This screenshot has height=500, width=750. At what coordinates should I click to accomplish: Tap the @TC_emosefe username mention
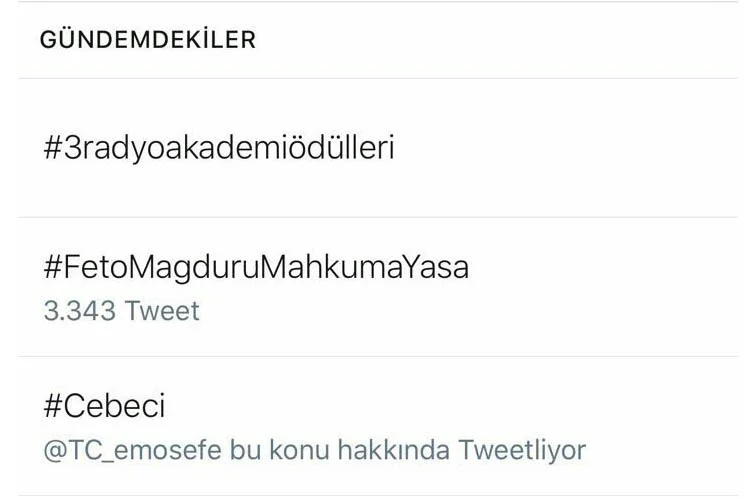(x=126, y=450)
